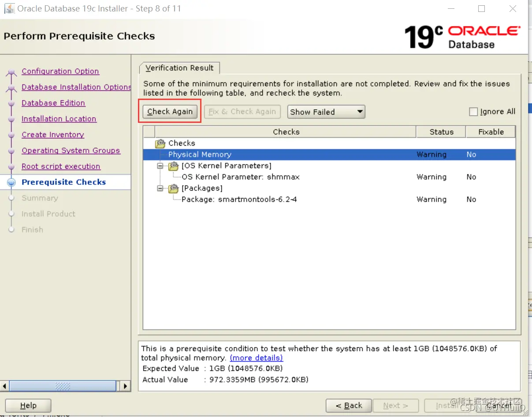The height and width of the screenshot is (417, 532).
Task: Open the Show Failed dropdown
Action: (x=326, y=112)
